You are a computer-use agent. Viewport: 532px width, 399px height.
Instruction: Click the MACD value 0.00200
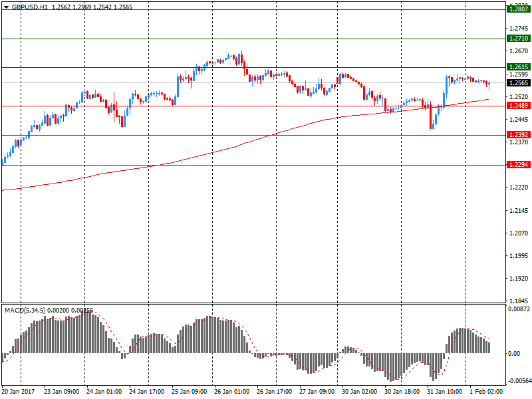click(x=58, y=311)
